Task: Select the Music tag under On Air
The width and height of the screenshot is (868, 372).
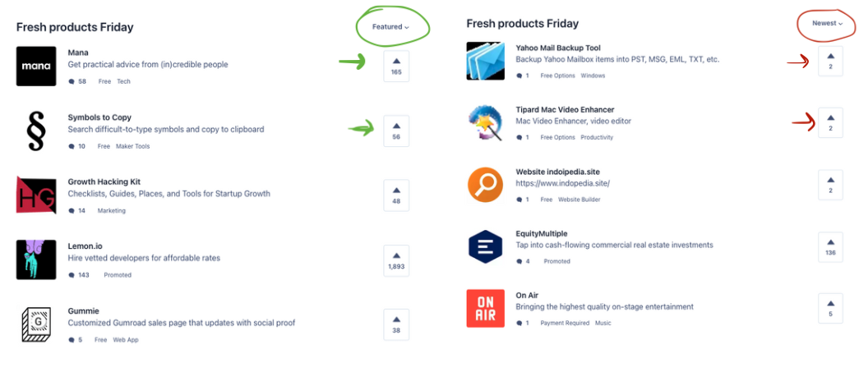Action: [603, 323]
